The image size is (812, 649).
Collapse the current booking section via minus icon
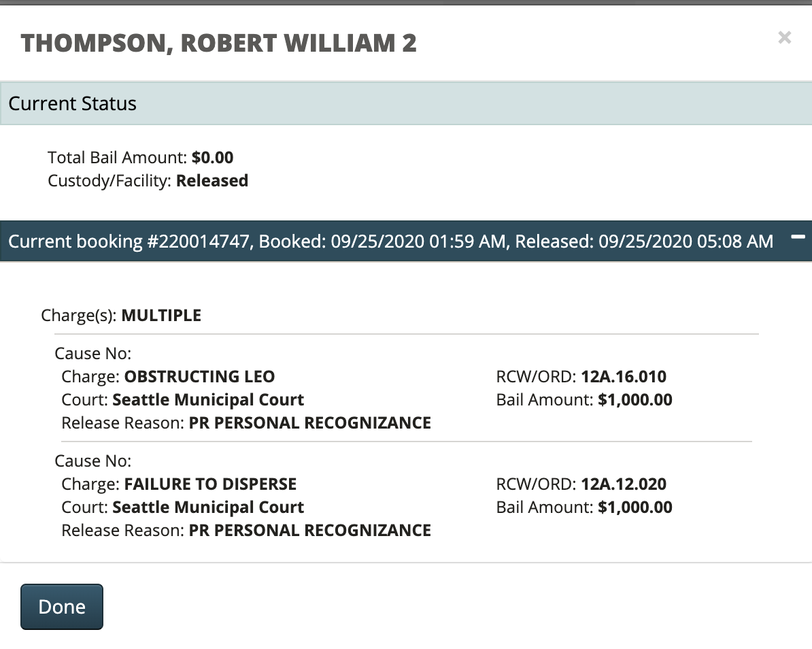(798, 237)
